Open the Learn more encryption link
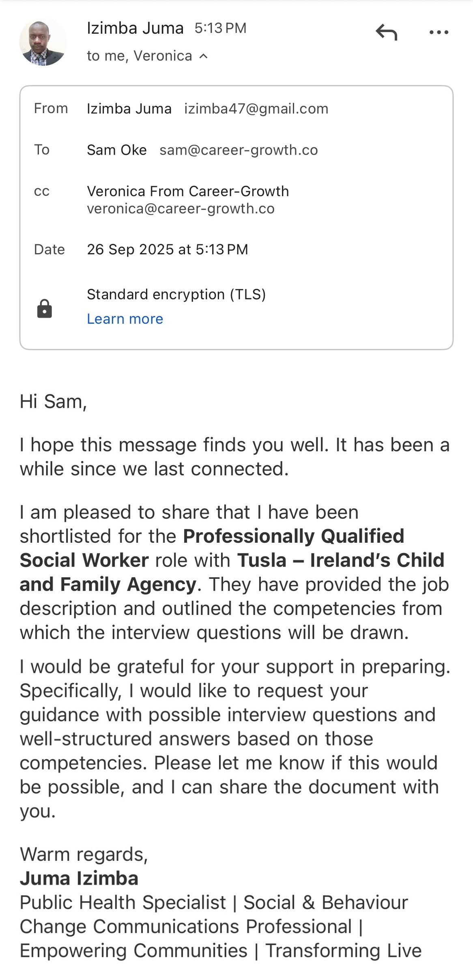 coord(125,319)
